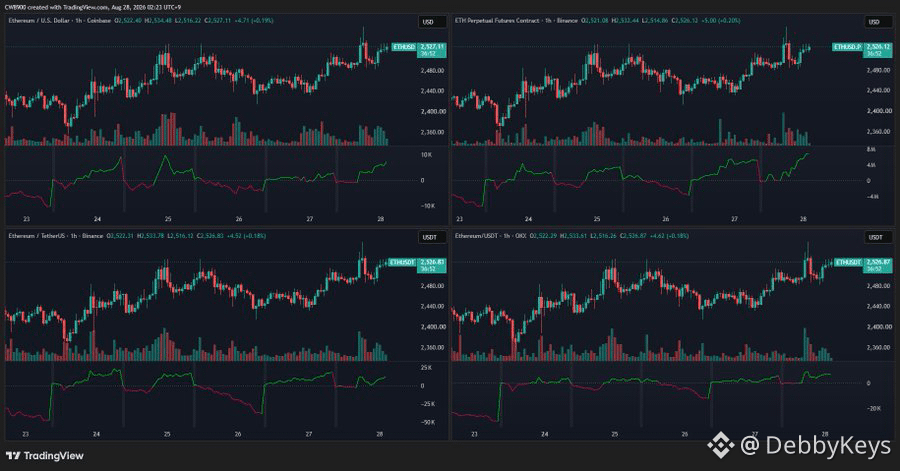The width and height of the screenshot is (900, 471).
Task: Click the -4M level on Perpetual indicator axis
Action: [872, 196]
